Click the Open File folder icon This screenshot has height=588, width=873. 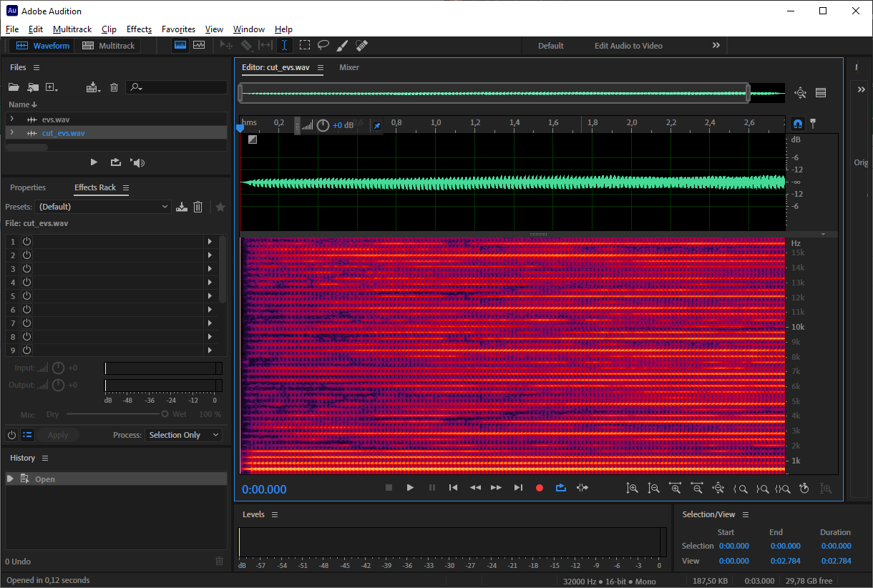tap(14, 87)
